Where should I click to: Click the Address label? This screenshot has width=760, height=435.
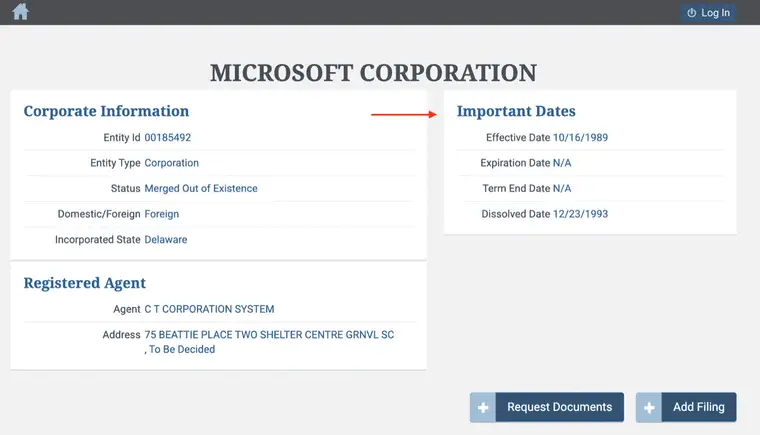click(121, 335)
